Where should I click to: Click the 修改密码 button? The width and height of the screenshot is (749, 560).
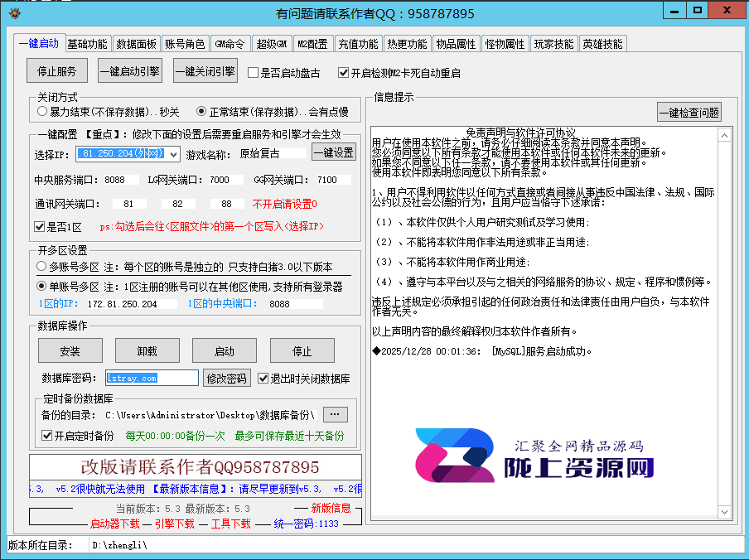pyautogui.click(x=227, y=379)
